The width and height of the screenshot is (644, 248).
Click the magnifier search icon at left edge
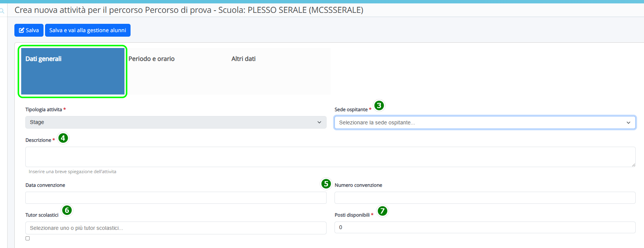(2, 11)
